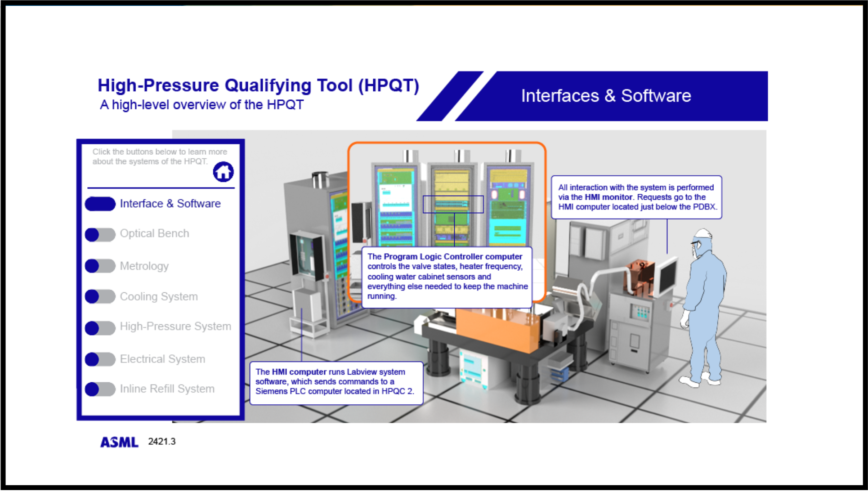
Task: Turn on the Electrical System switch
Action: click(x=100, y=359)
